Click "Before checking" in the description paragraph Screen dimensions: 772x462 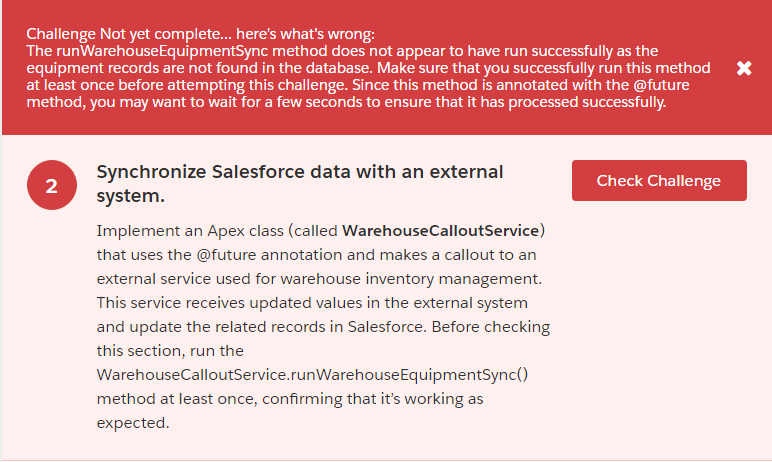496,327
